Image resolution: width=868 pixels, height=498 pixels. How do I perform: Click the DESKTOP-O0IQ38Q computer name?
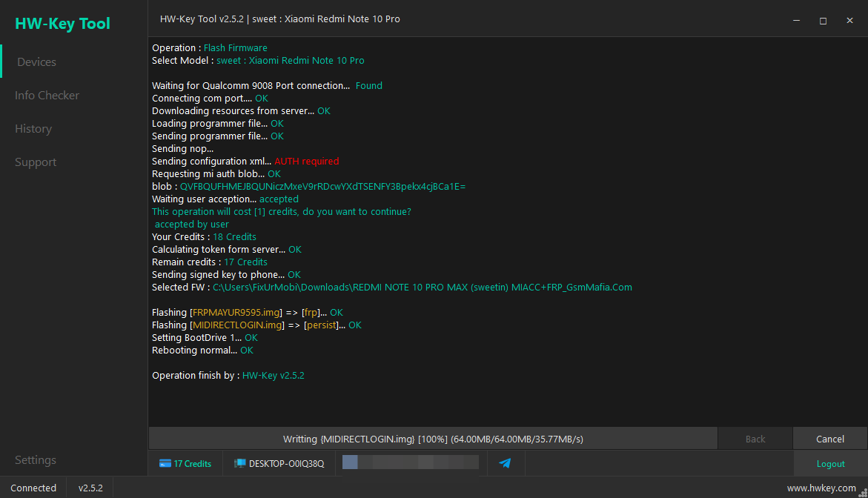286,464
